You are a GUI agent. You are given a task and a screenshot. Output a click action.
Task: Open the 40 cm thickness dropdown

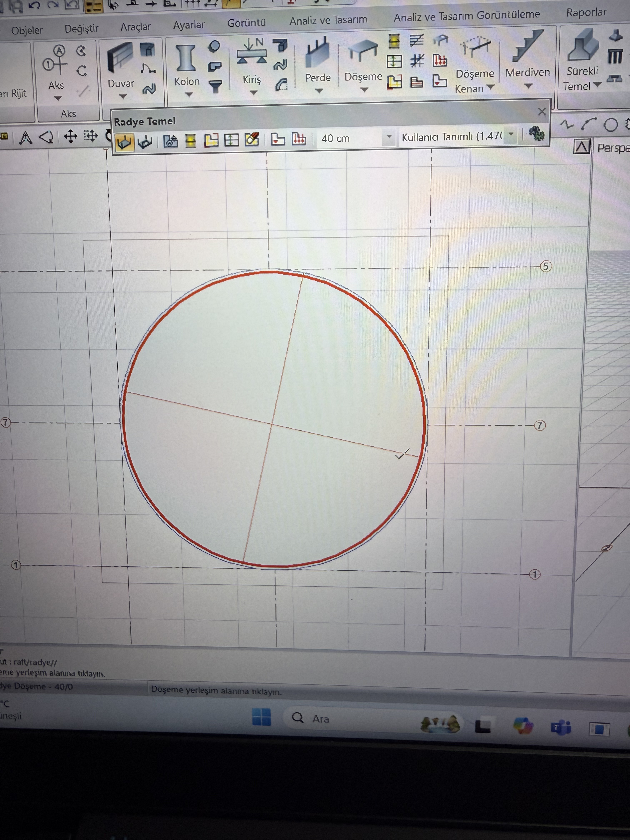389,137
